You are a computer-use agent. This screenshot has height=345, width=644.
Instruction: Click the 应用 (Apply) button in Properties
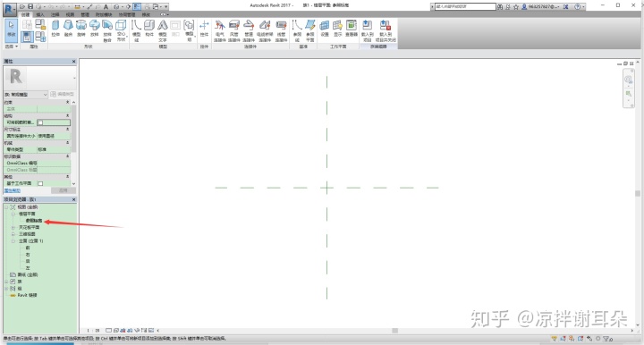tap(64, 190)
